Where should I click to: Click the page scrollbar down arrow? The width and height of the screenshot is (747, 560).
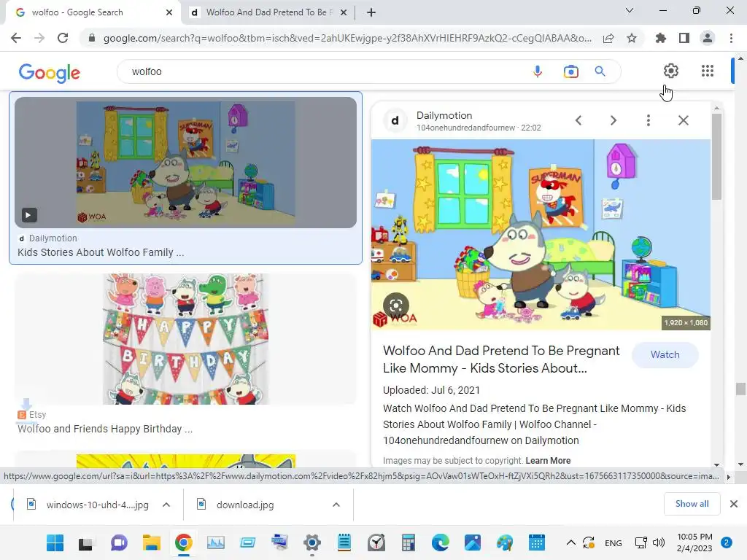[740, 464]
